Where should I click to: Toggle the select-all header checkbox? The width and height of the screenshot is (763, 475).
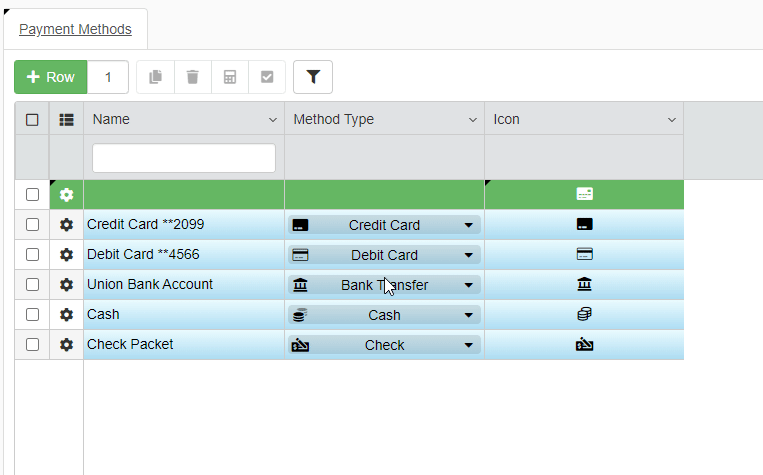click(x=32, y=119)
